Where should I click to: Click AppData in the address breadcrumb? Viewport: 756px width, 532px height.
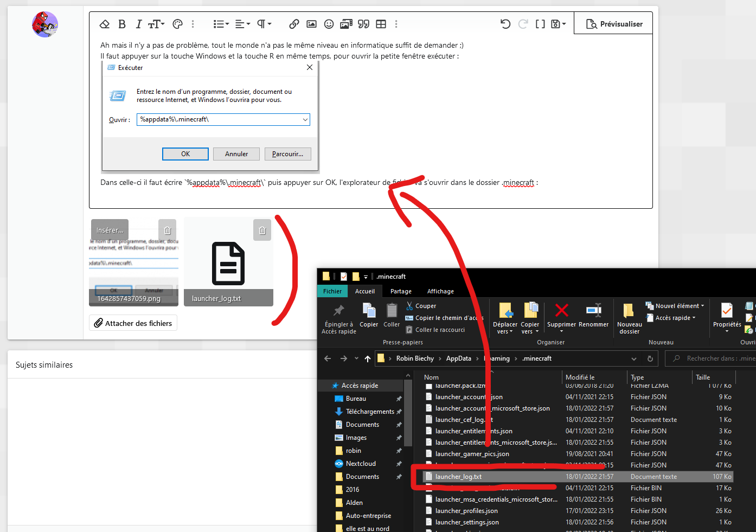click(x=459, y=358)
